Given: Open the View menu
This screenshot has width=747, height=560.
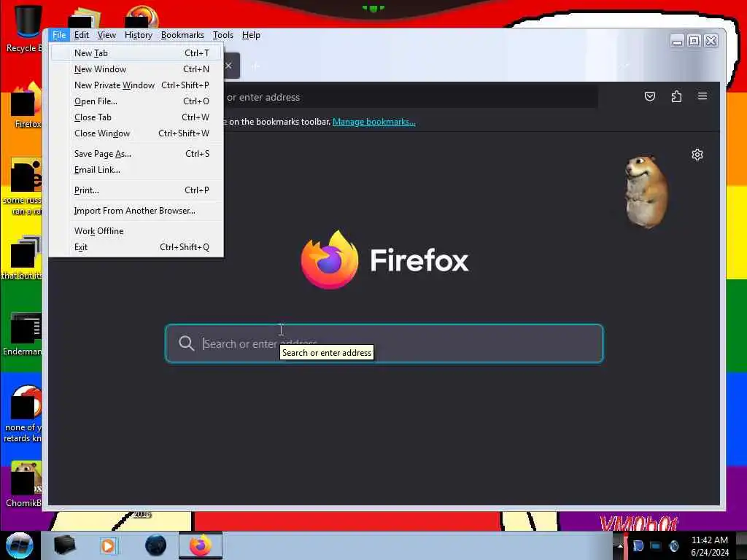Looking at the screenshot, I should 107,35.
